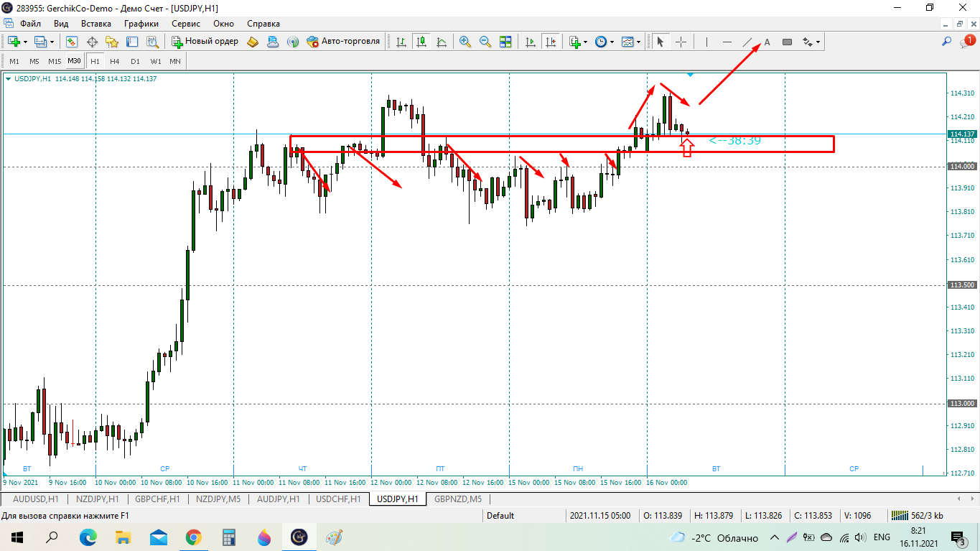Viewport: 980px width, 551px height.
Task: Expand the indicators list dropdown arrow
Action: pos(586,42)
